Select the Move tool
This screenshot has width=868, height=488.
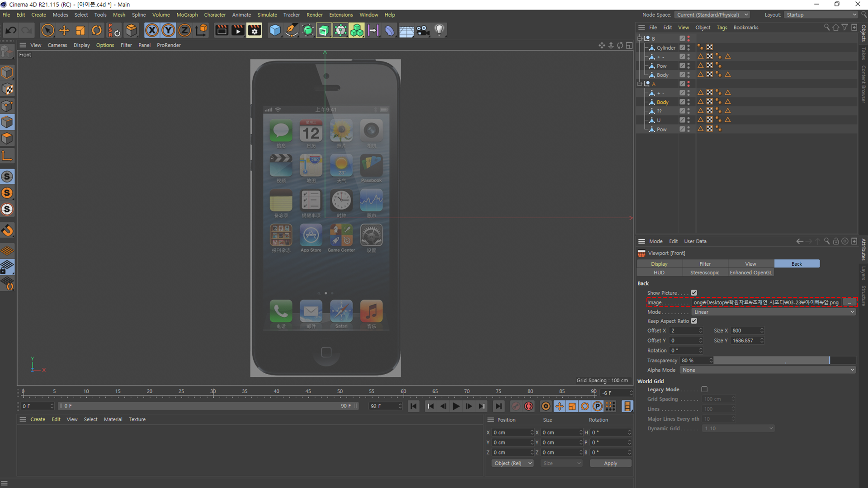(64, 30)
